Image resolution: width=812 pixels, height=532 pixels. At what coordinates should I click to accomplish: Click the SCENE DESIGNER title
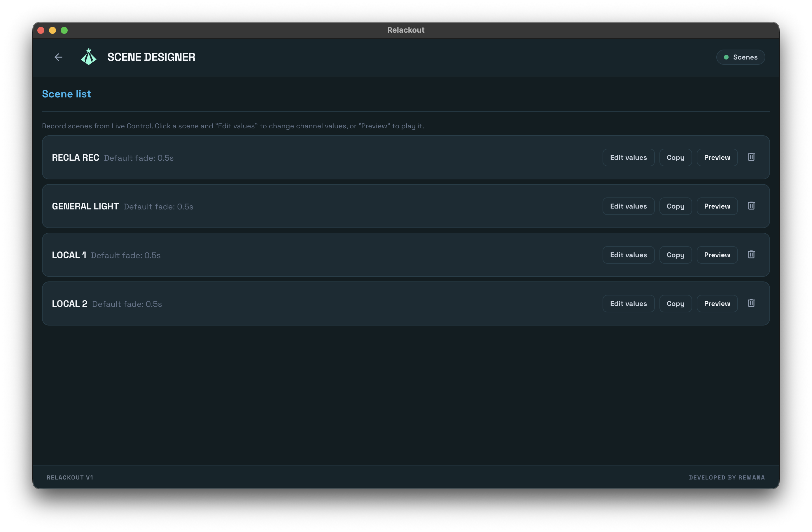(151, 57)
